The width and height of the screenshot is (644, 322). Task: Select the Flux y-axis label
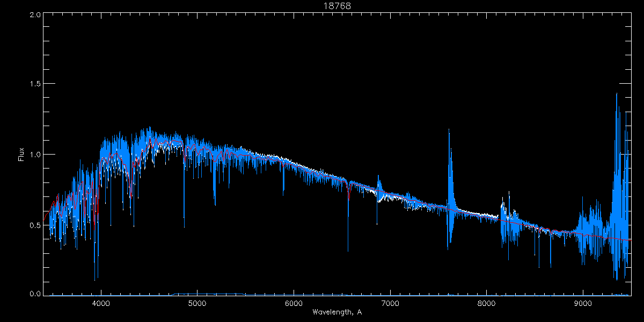point(21,155)
